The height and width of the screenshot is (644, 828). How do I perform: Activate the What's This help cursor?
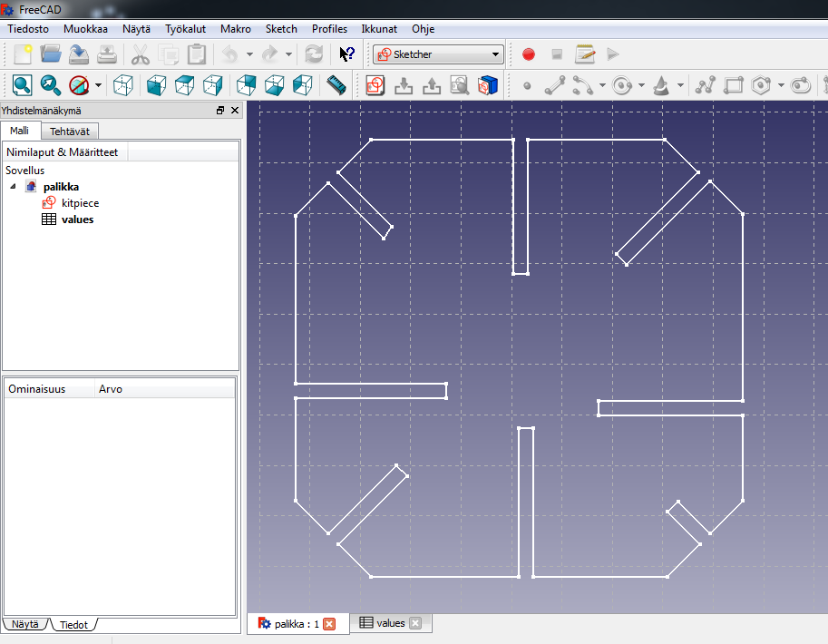(346, 54)
